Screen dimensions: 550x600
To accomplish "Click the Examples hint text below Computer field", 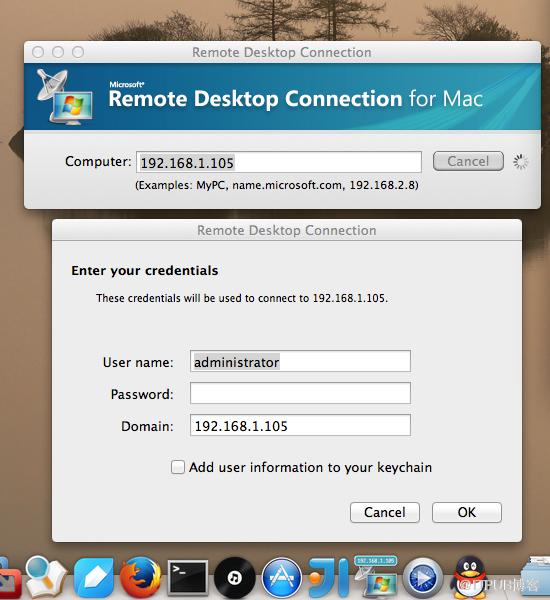I will (x=277, y=185).
